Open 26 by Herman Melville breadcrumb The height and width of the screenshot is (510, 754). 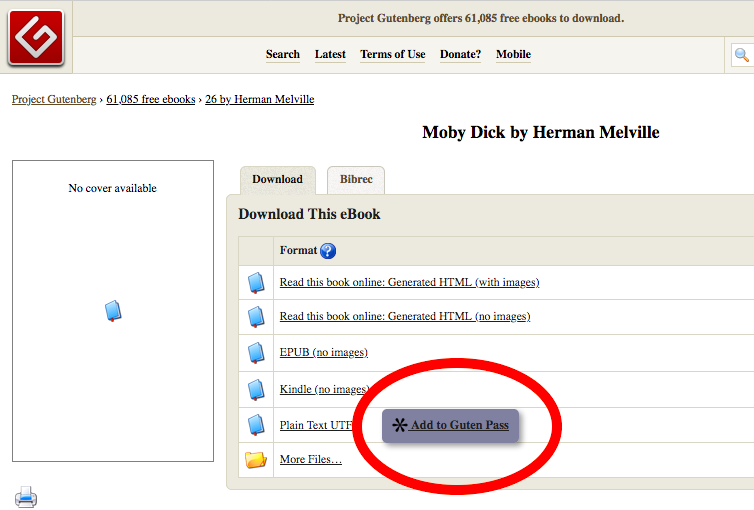coord(260,100)
